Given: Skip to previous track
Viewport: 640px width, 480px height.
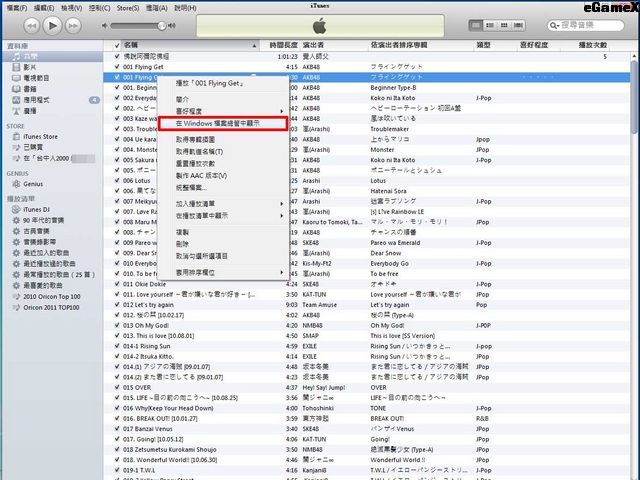Looking at the screenshot, I should tap(31, 26).
